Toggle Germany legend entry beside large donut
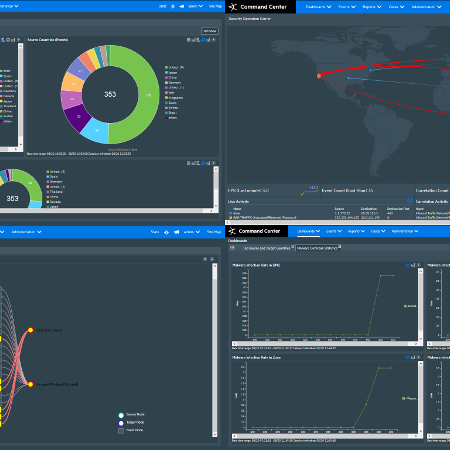This screenshot has width=450, height=450. [x=173, y=82]
